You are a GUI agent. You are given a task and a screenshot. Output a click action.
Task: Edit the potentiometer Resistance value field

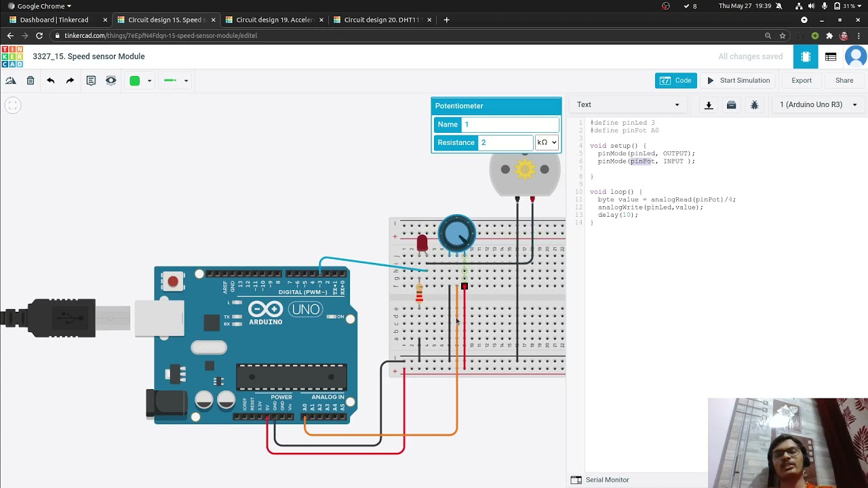505,143
